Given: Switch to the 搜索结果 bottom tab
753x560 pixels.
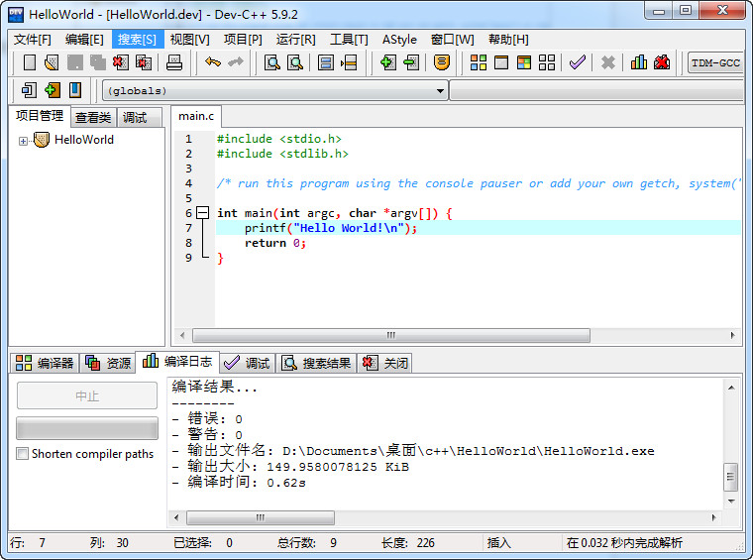Looking at the screenshot, I should pyautogui.click(x=316, y=363).
